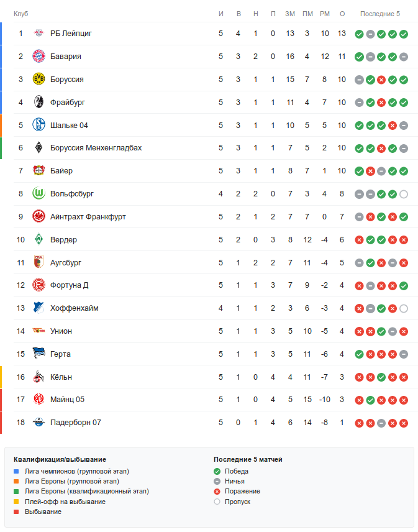The height and width of the screenshot is (532, 418).
Task: Click Wolfsburg's empty skipped-match circle
Action: tap(404, 194)
